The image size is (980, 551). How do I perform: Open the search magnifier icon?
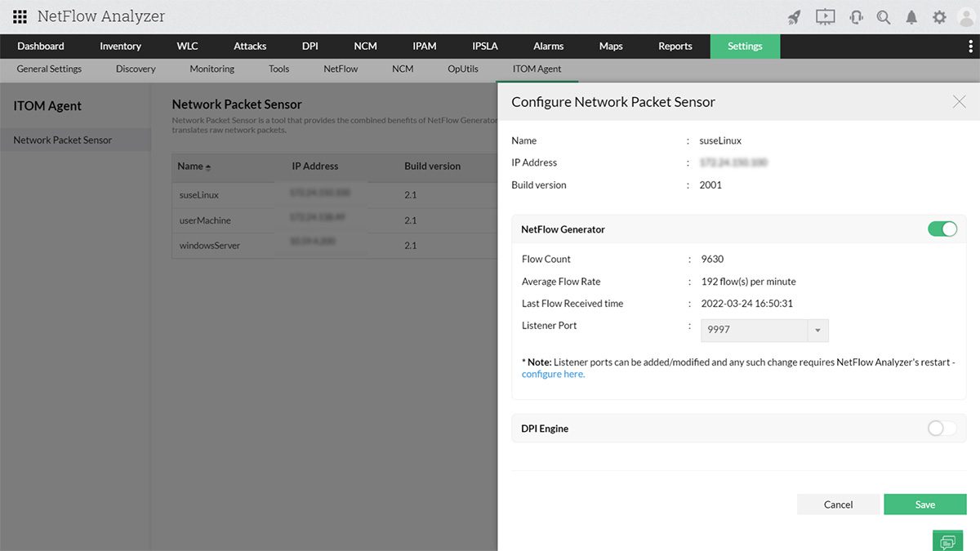pos(884,17)
